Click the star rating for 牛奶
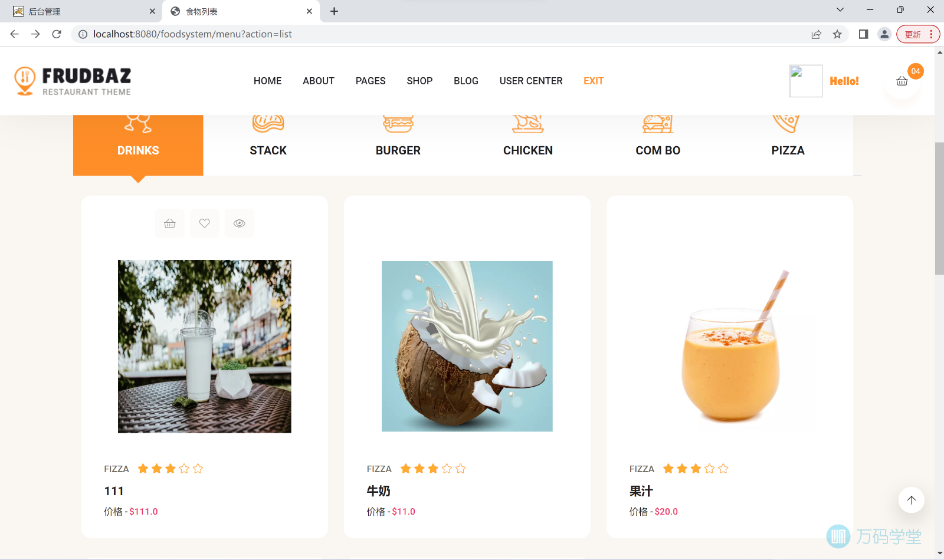 coord(433,469)
